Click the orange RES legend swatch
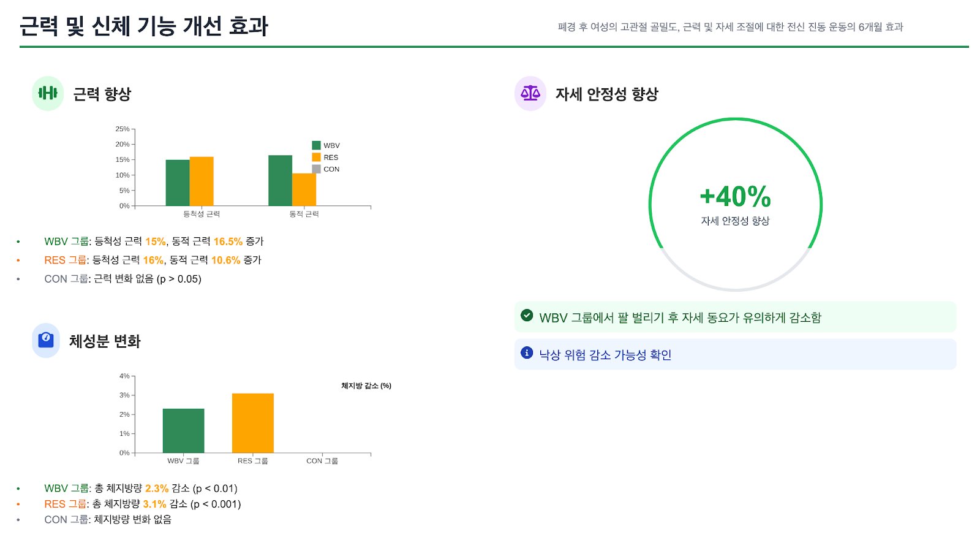The width and height of the screenshot is (980, 537). tap(316, 158)
